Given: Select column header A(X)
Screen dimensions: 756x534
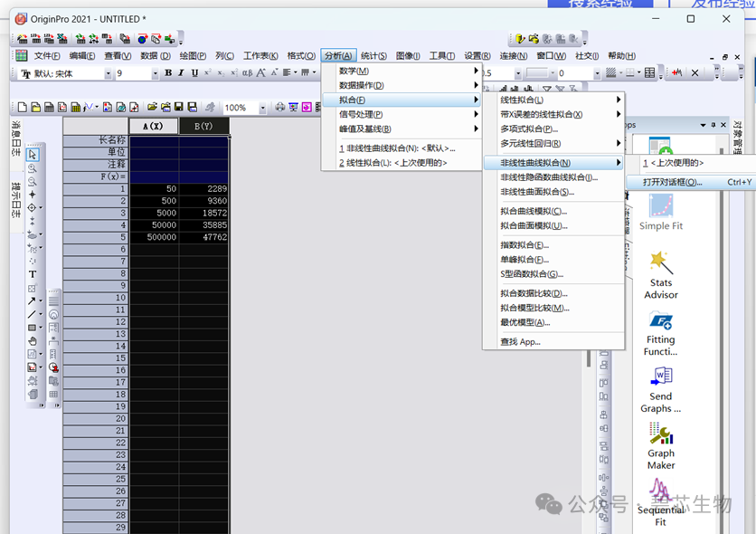Looking at the screenshot, I should click(154, 126).
